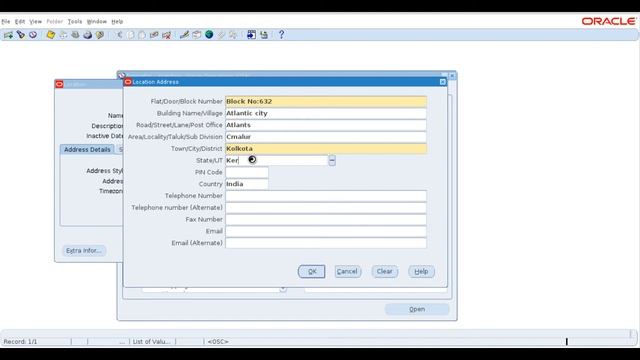
Task: Open the Window menu
Action: [x=97, y=22]
